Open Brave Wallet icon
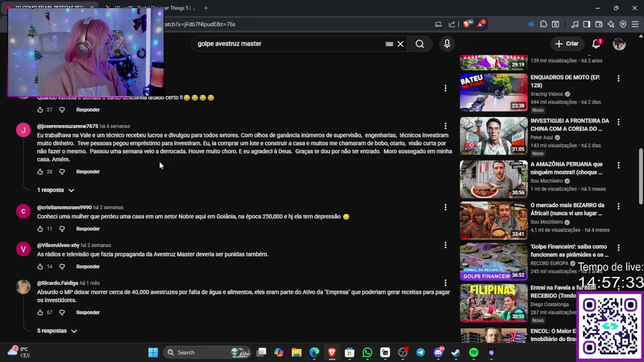Screen dimensions: 644x362 tap(599, 24)
